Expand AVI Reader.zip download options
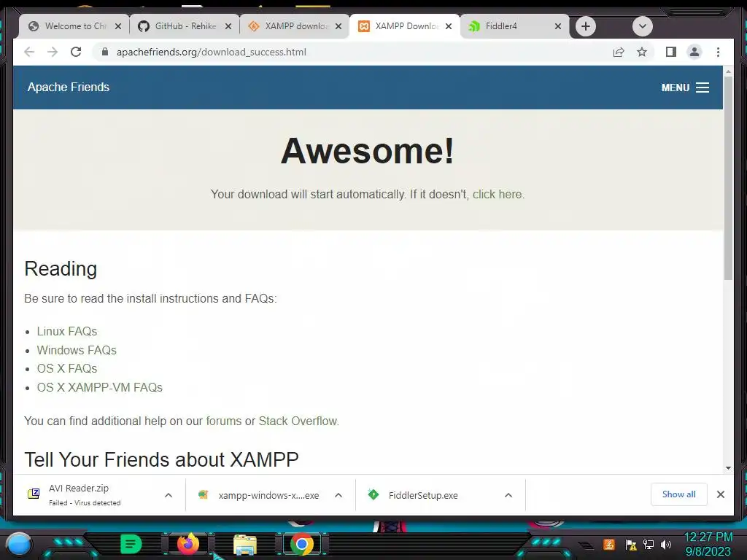This screenshot has width=747, height=560. 169,495
